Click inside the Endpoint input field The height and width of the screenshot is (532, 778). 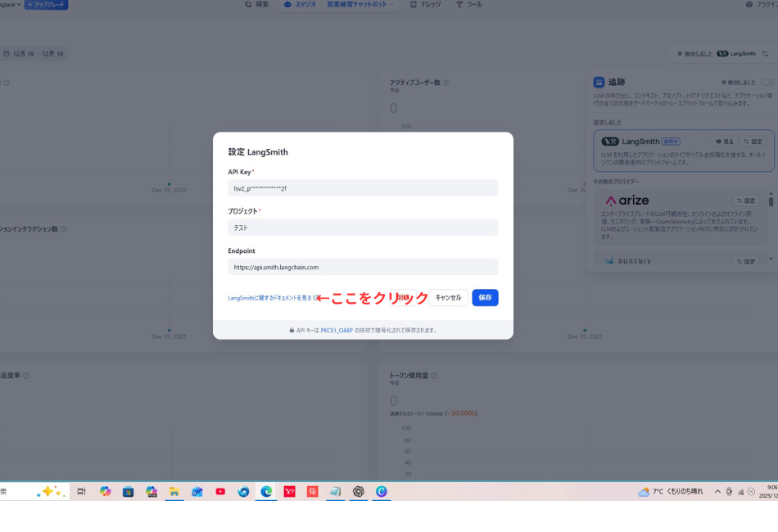coord(363,266)
